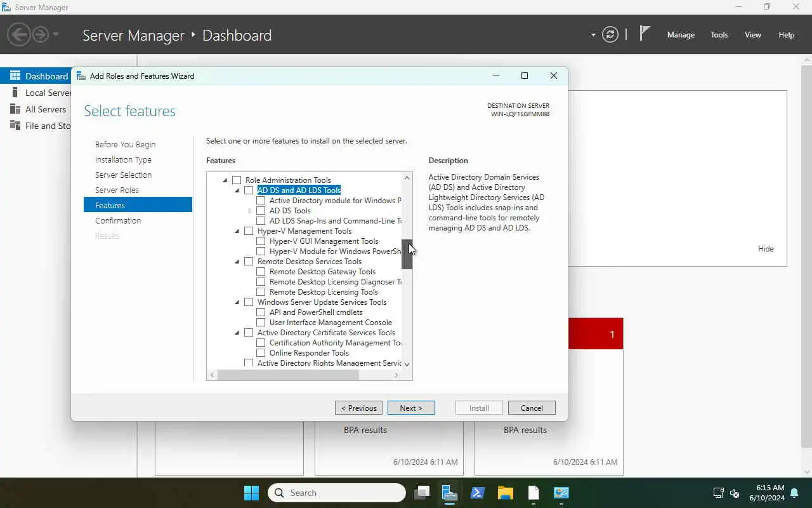Enable API and PowerShell cmdlets

click(x=261, y=312)
